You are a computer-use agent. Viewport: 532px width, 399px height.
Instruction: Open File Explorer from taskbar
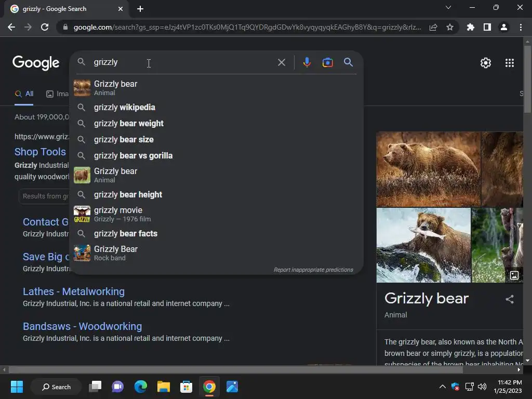tap(163, 387)
